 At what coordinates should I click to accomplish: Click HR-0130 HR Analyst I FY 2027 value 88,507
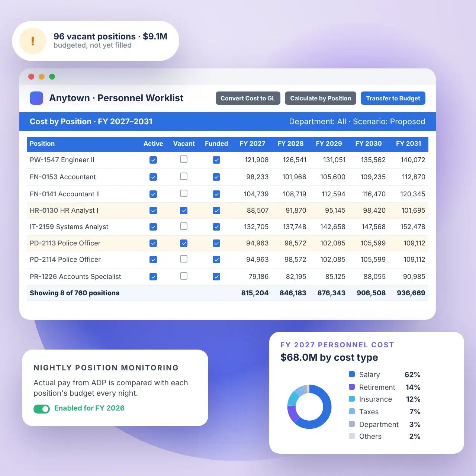pos(258,210)
